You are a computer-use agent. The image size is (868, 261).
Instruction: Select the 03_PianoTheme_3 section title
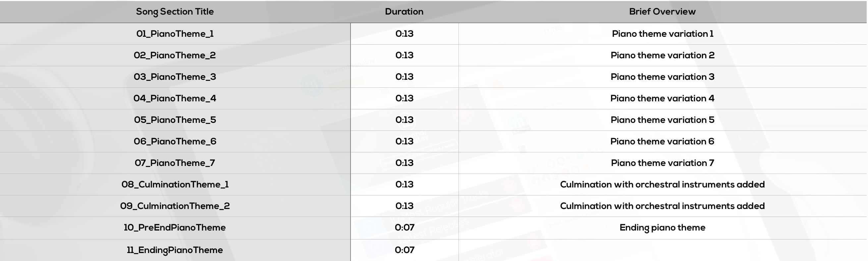pyautogui.click(x=175, y=77)
